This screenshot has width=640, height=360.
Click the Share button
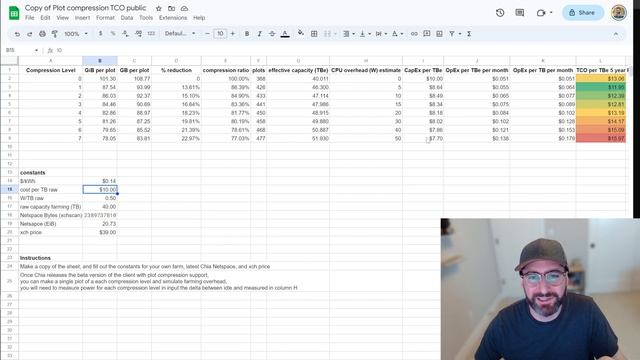point(583,13)
